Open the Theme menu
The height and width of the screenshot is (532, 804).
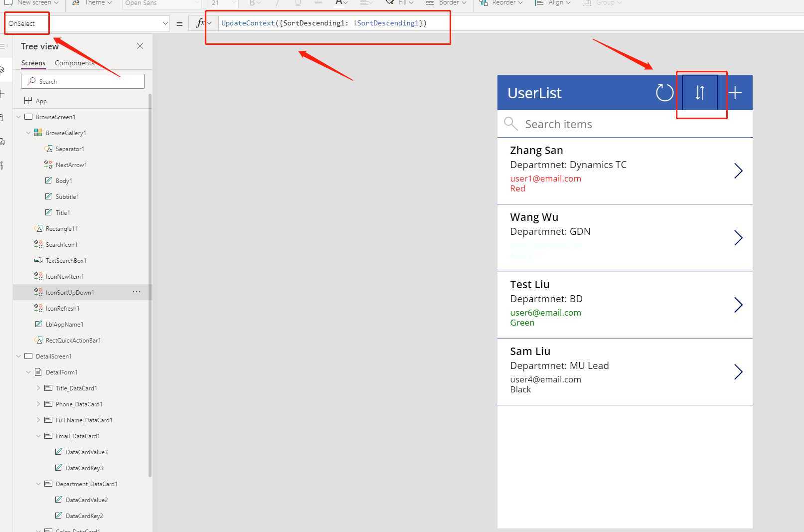(92, 3)
